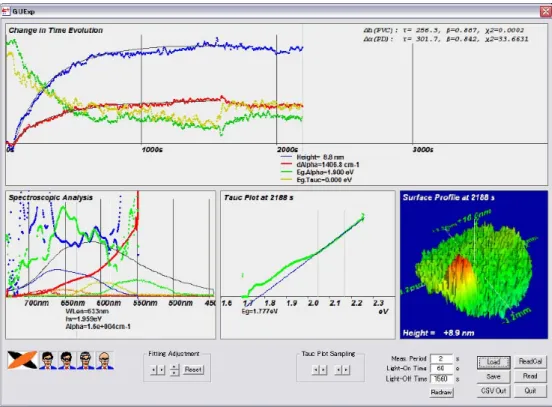Click the CSV Out button
552x407 pixels.
point(494,391)
